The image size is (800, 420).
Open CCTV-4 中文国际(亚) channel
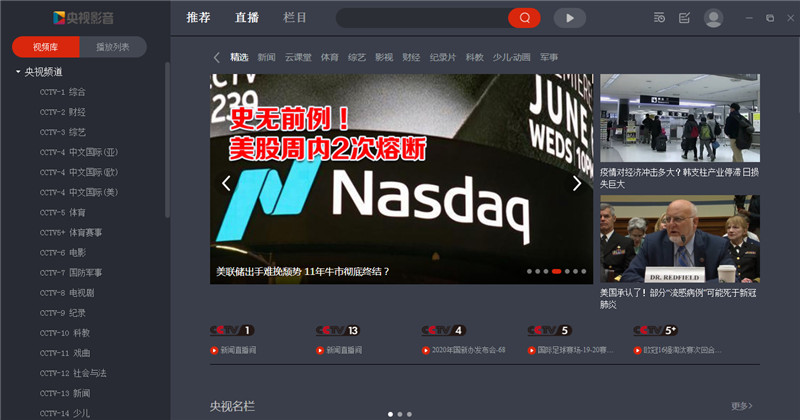79,152
